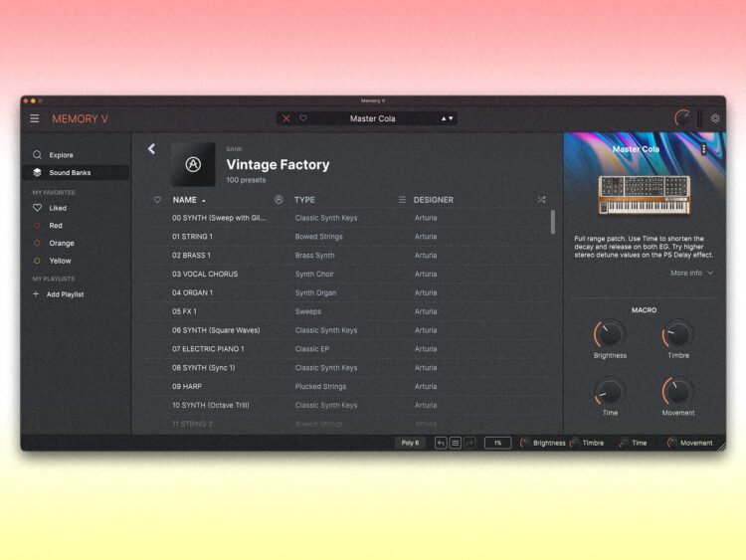The height and width of the screenshot is (560, 746).
Task: Click the plus icon next to Add Playlist
Action: pyautogui.click(x=36, y=294)
